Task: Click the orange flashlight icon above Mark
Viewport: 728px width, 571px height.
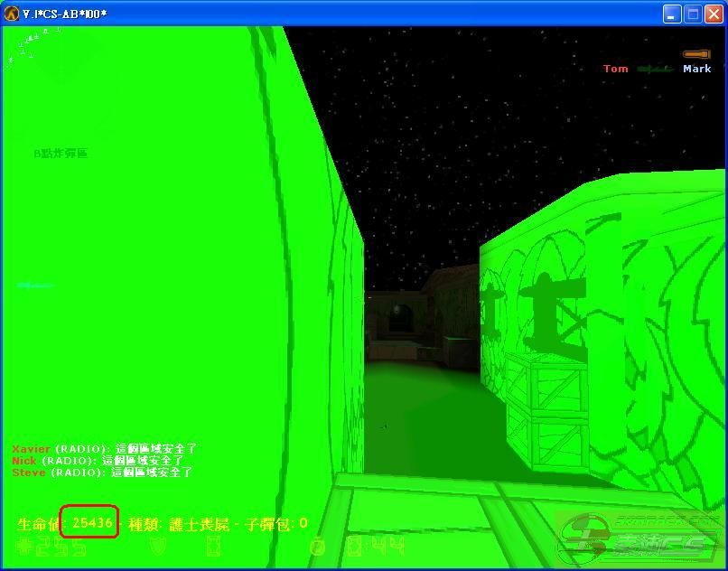Action: 696,55
